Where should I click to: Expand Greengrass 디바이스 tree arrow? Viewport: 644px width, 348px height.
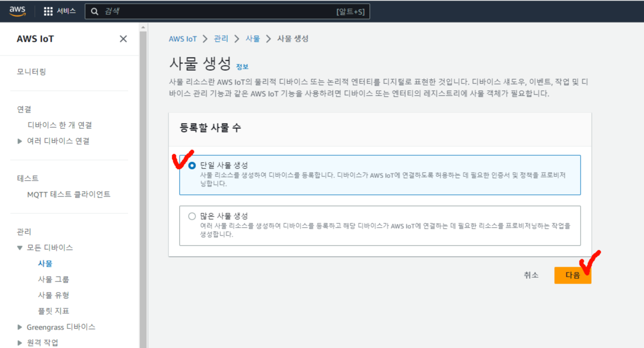[20, 327]
